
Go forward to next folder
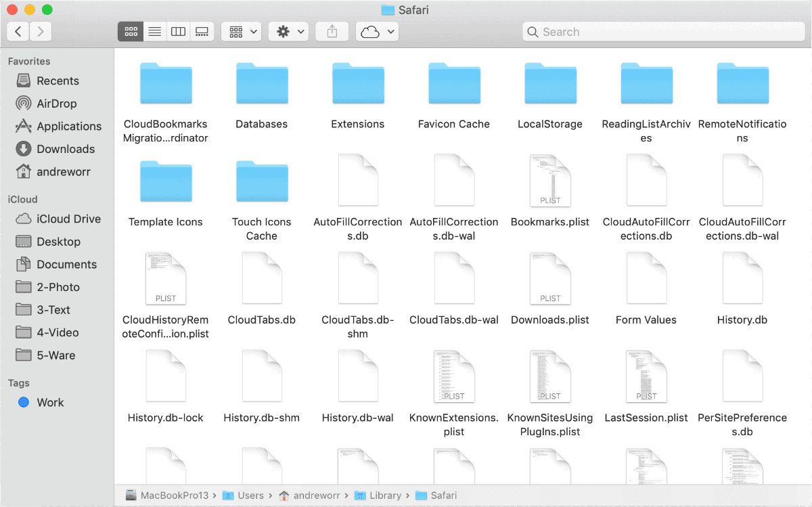point(41,31)
